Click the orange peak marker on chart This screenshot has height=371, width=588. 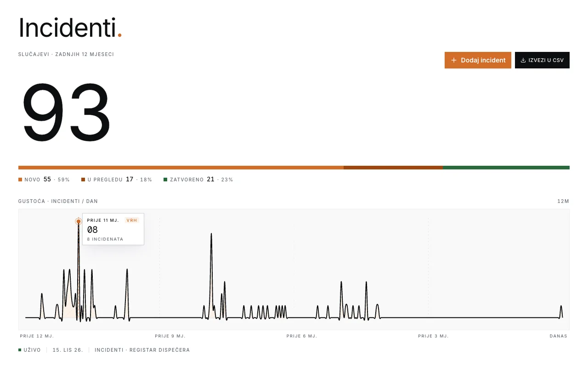79,221
